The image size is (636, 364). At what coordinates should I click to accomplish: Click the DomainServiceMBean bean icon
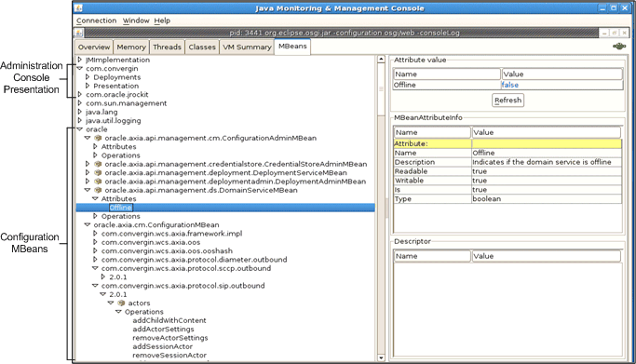[98, 190]
